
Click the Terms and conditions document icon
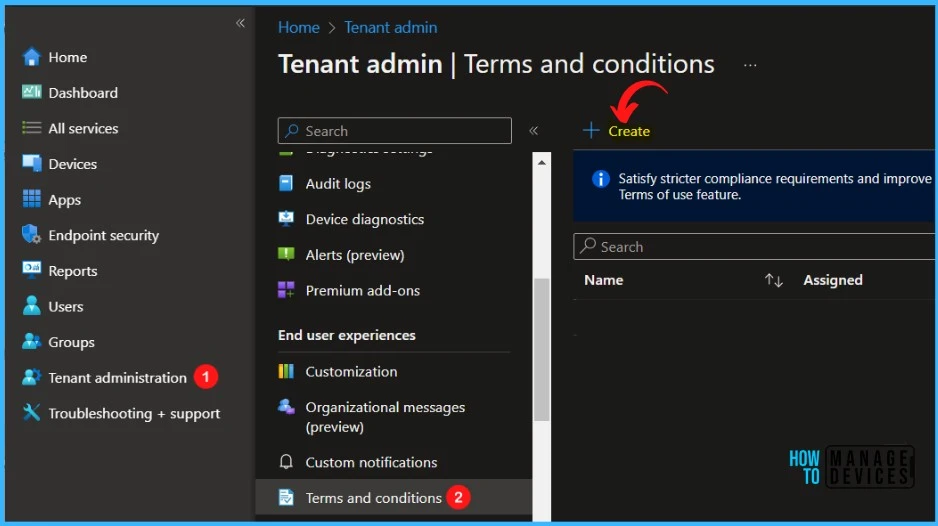pos(286,497)
